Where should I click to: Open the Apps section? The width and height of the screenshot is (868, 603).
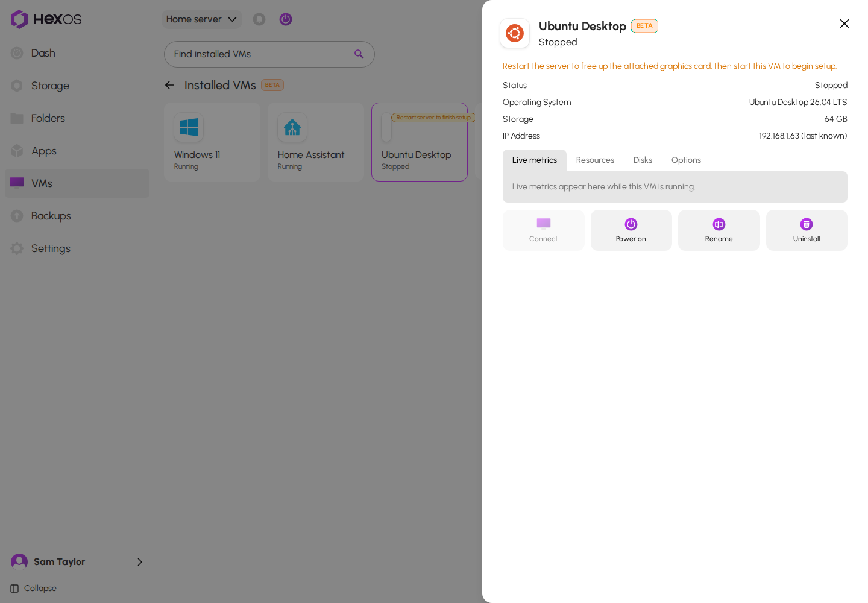(x=77, y=151)
